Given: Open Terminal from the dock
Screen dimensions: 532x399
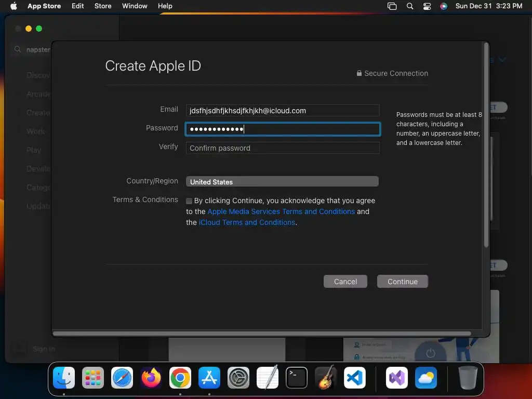Looking at the screenshot, I should pos(297,378).
